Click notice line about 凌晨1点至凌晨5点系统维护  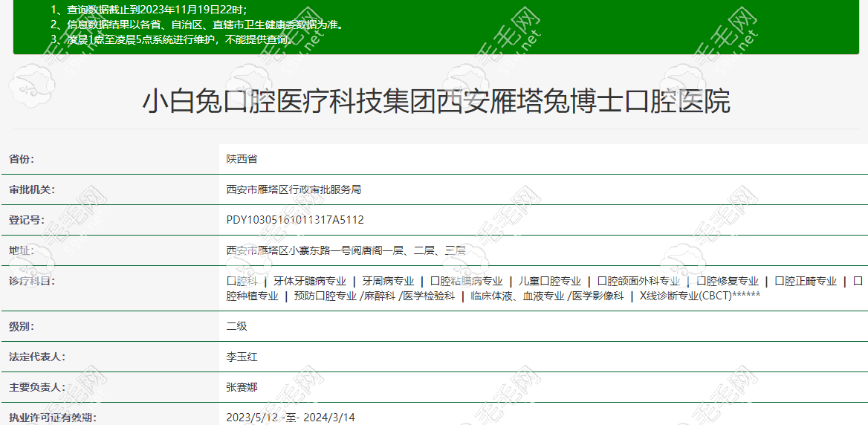coord(171,39)
